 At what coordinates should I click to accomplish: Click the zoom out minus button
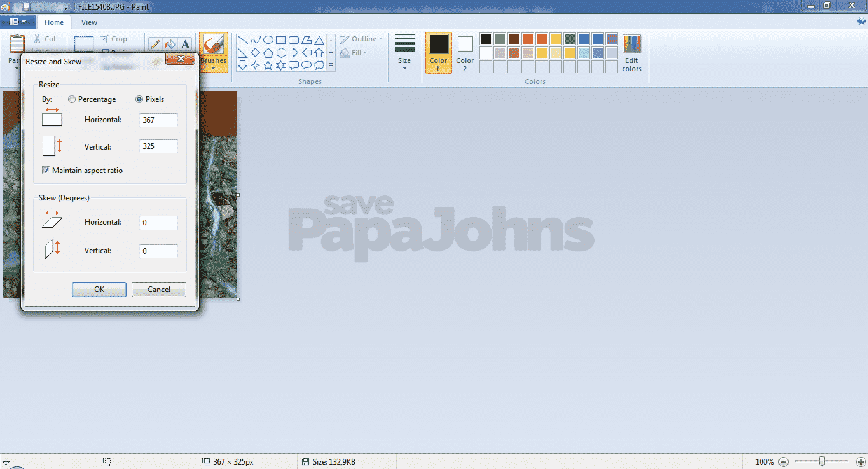point(783,461)
